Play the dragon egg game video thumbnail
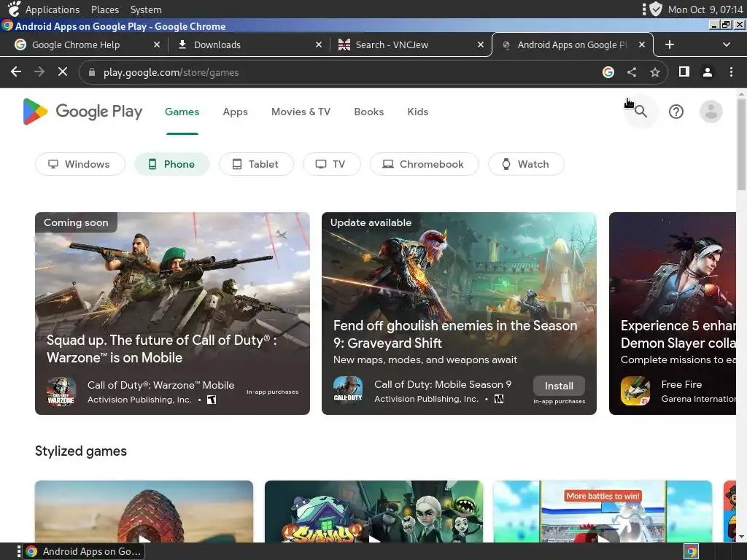 [x=144, y=511]
